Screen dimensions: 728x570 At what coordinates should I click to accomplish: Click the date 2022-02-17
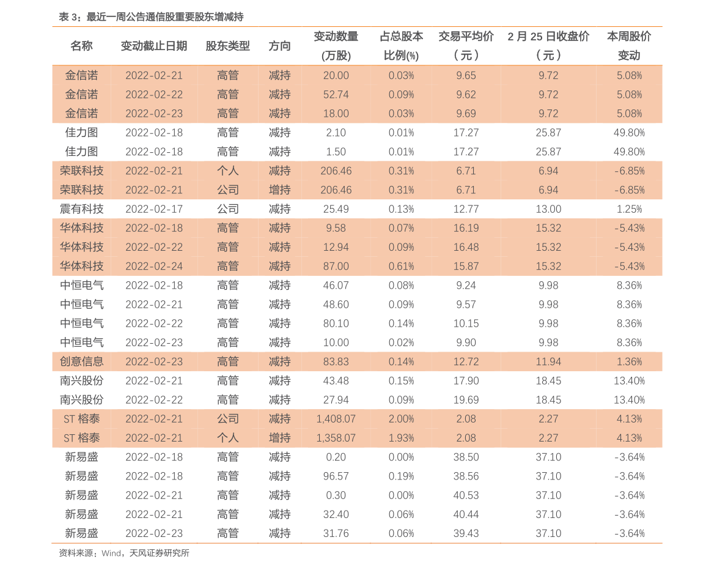(x=153, y=209)
